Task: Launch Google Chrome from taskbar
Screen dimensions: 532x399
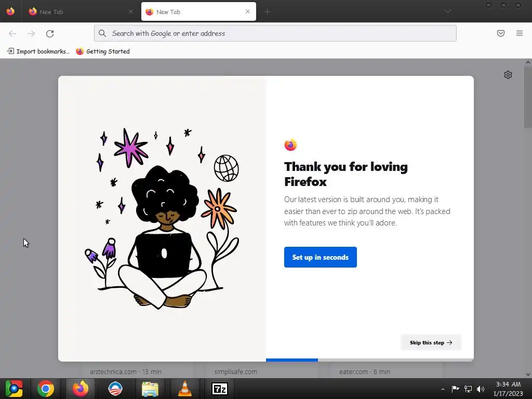Action: click(x=46, y=389)
